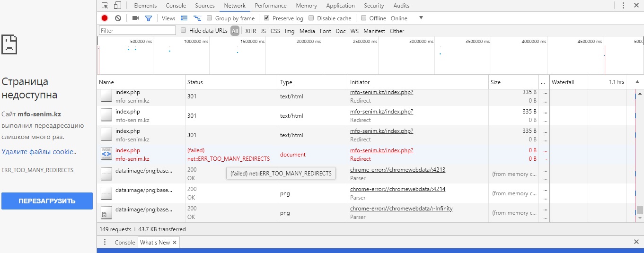
Task: Enable the Disable cache checkbox
Action: [311, 18]
